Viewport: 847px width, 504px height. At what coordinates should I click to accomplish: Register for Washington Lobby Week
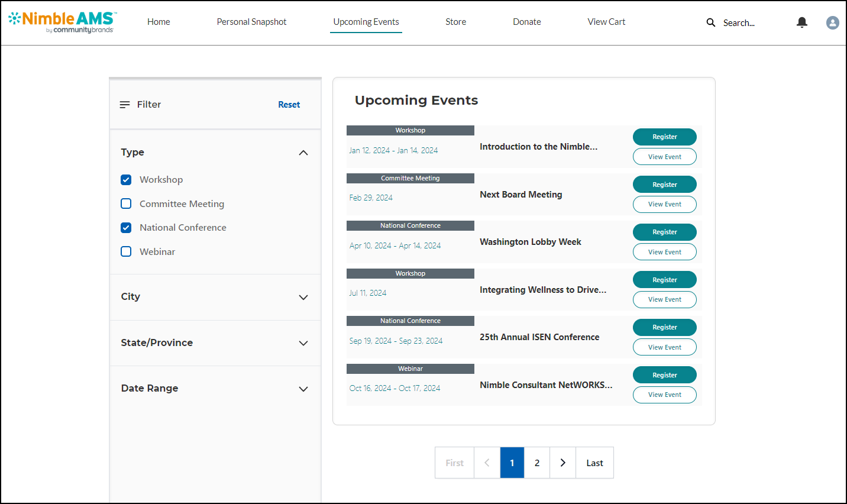click(x=664, y=232)
